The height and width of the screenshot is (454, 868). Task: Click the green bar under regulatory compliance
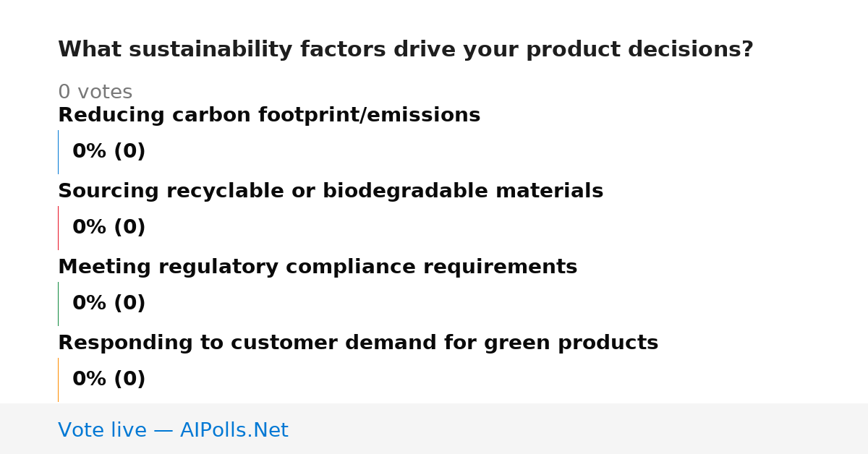(58, 304)
